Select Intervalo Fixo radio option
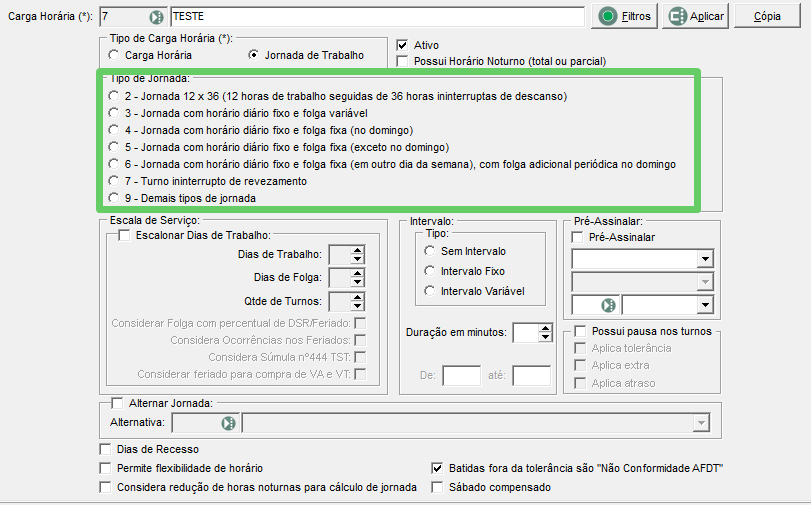The image size is (811, 505). [x=430, y=271]
